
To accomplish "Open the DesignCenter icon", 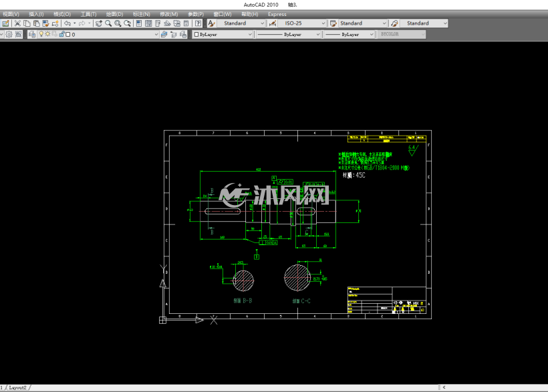I will click(x=148, y=23).
